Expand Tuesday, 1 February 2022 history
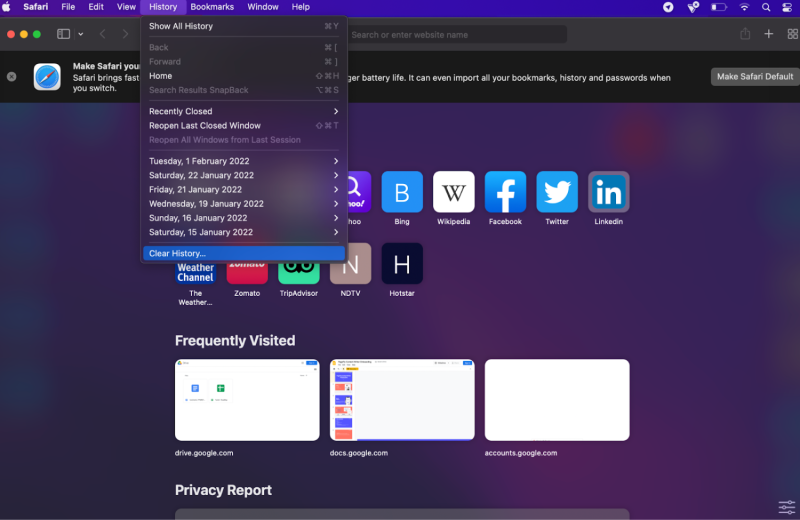Screen dimensions: 800x520 coord(244,161)
